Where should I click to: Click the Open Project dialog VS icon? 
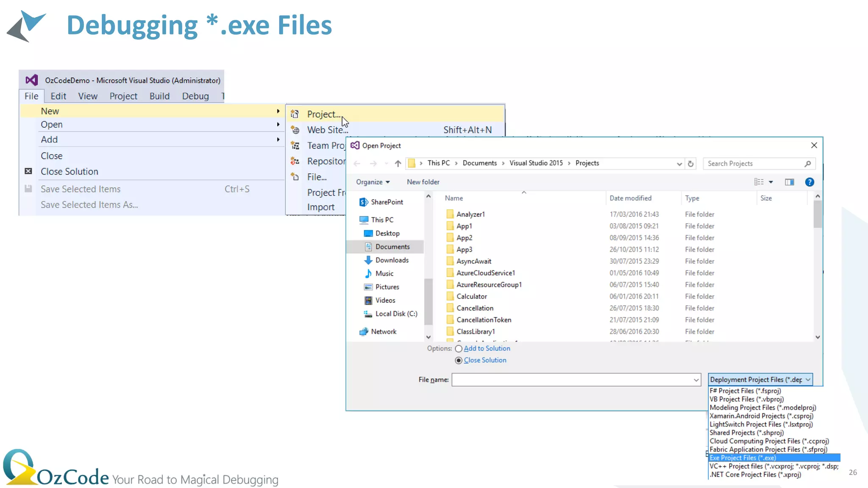click(x=355, y=145)
